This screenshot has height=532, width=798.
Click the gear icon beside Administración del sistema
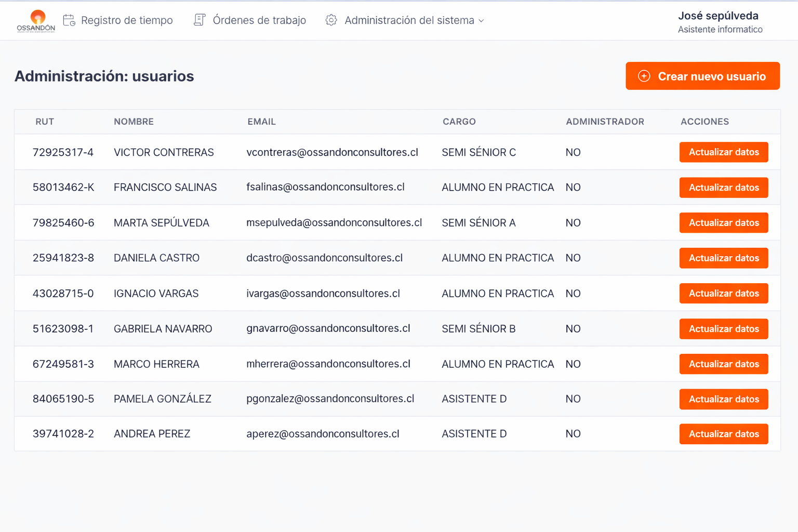(x=331, y=20)
